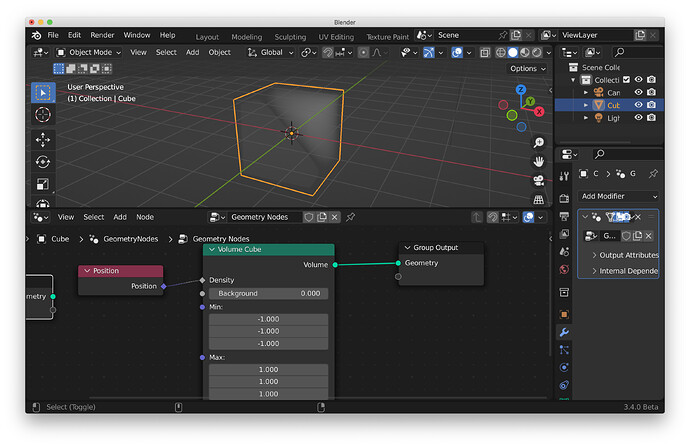
Task: Click the fake user shield in node header
Action: [309, 217]
